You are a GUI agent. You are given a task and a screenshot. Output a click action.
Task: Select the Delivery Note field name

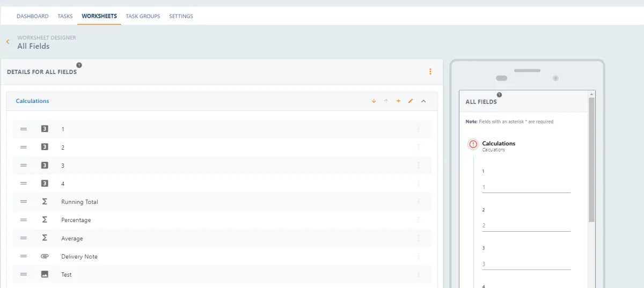79,257
